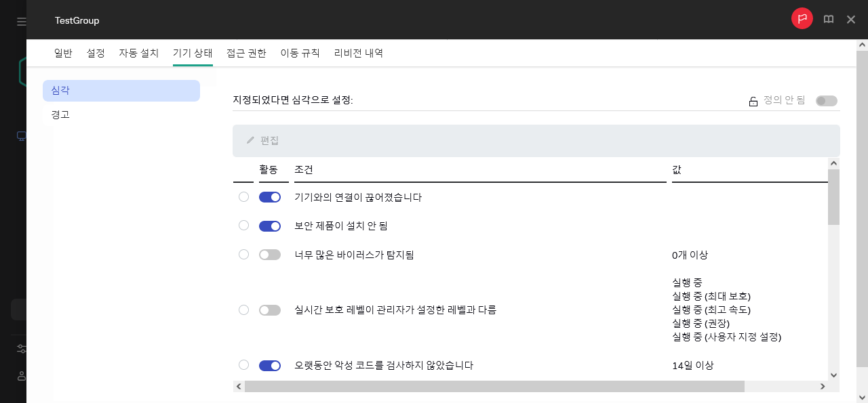Click the lock icon next to 정의 안 됨
The image size is (868, 403).
[x=753, y=100]
